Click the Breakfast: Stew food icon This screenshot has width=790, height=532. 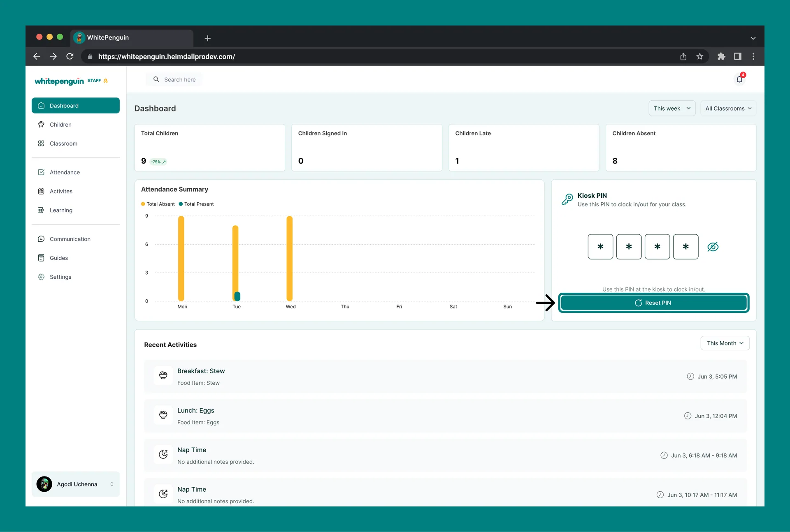pyautogui.click(x=163, y=375)
